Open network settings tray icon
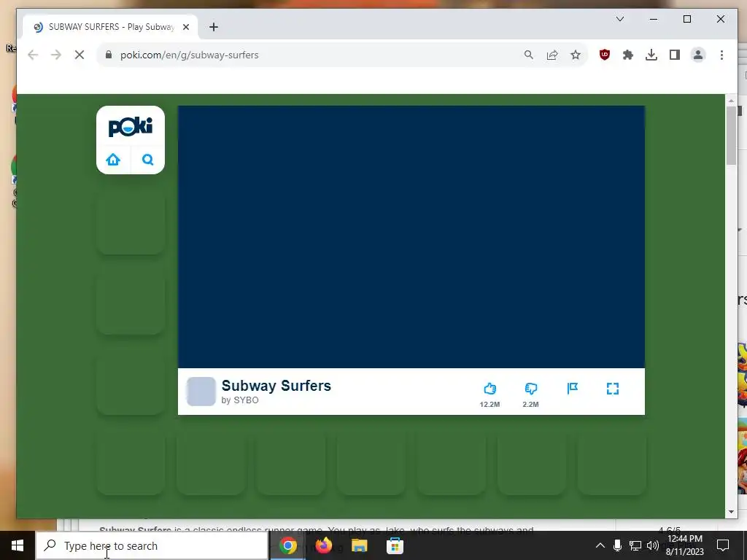The height and width of the screenshot is (560, 747). coord(635,545)
